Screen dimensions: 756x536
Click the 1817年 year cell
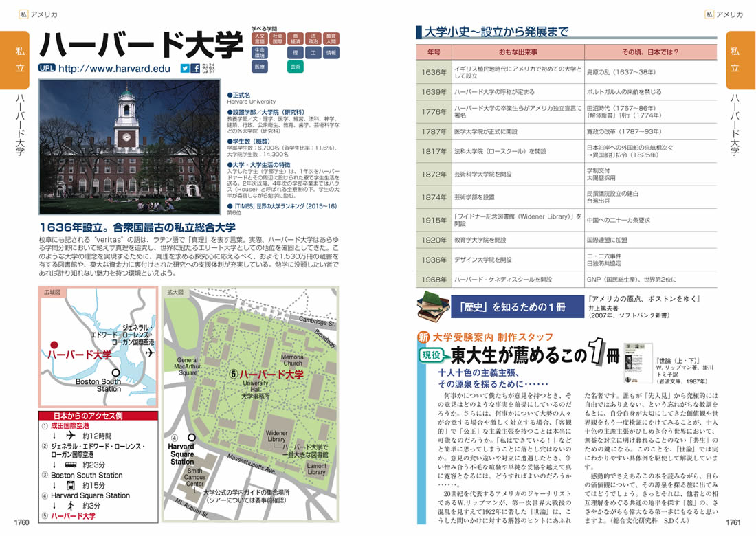[x=434, y=151]
